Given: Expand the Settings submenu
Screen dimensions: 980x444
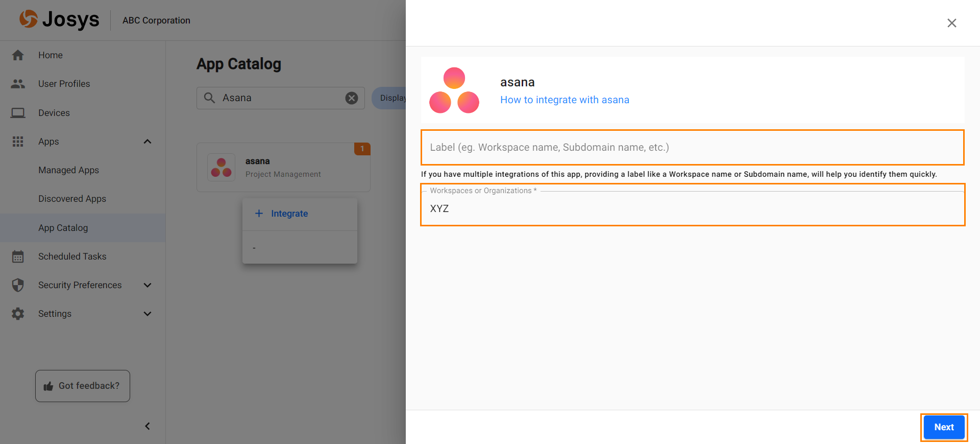Looking at the screenshot, I should pos(148,314).
